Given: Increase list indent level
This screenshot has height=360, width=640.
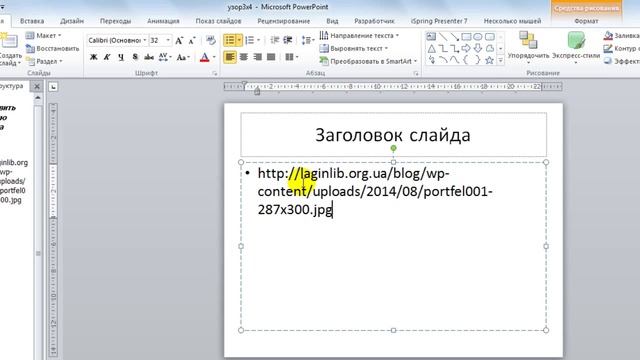Looking at the screenshot, I should pos(288,40).
